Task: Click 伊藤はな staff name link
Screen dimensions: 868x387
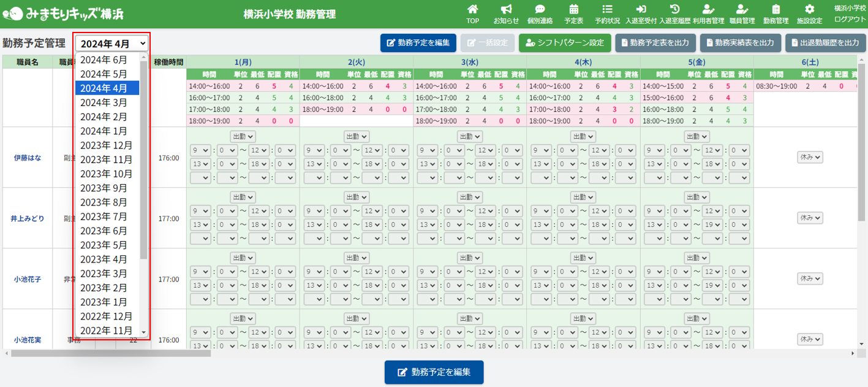Action: point(28,158)
